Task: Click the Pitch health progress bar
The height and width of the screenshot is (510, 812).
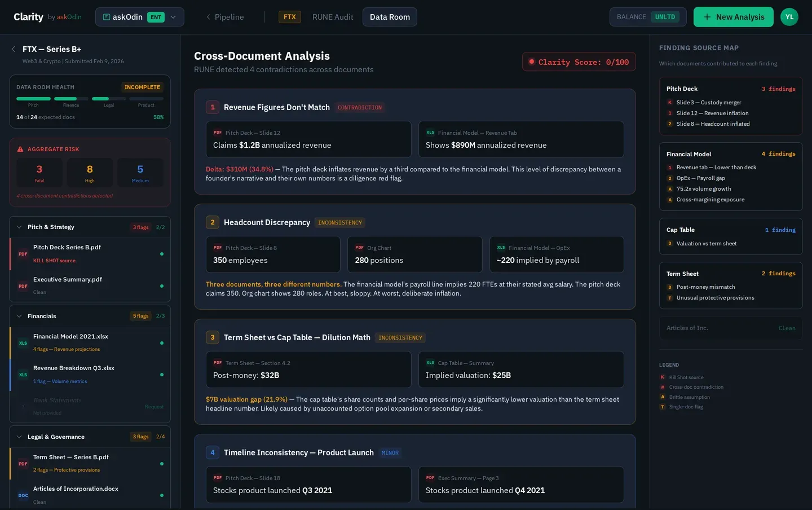Action: point(33,99)
